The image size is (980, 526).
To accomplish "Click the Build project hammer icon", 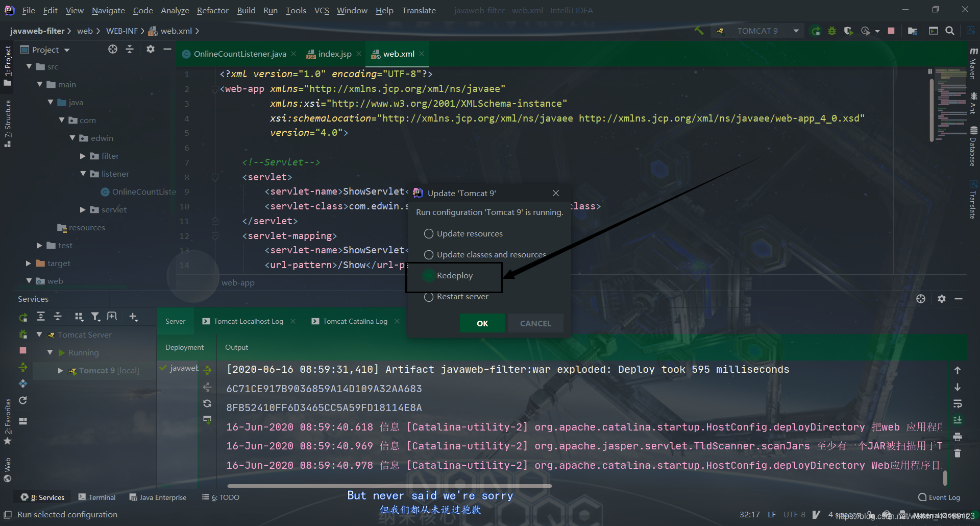I will tap(699, 31).
